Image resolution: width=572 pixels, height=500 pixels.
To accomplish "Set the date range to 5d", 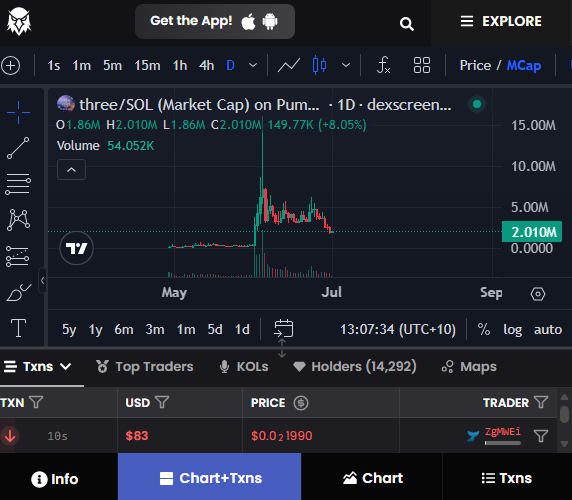I will (x=215, y=329).
